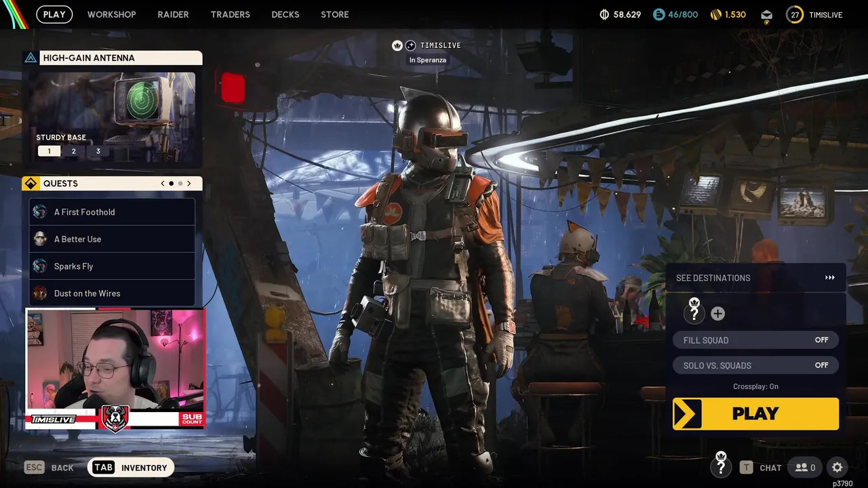The width and height of the screenshot is (868, 488).
Task: Add a squad member with plus icon
Action: point(717,314)
